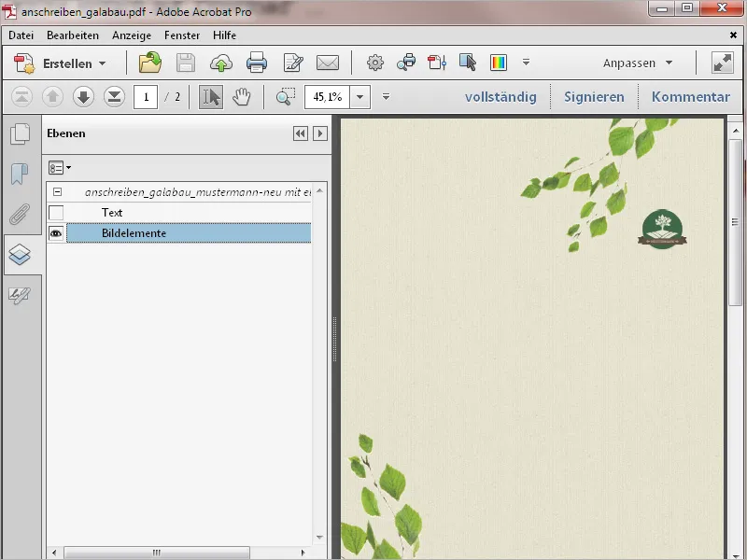
Task: Open the Bearbeiten menu
Action: coord(73,35)
